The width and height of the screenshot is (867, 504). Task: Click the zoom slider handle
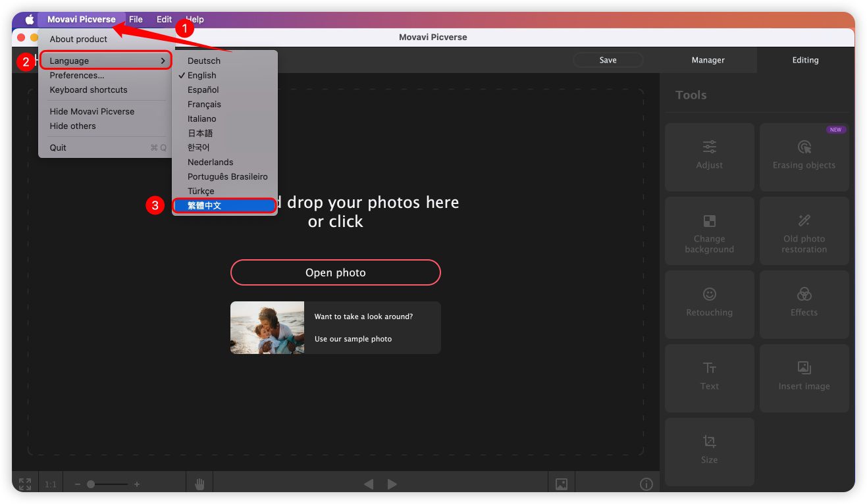coord(91,484)
